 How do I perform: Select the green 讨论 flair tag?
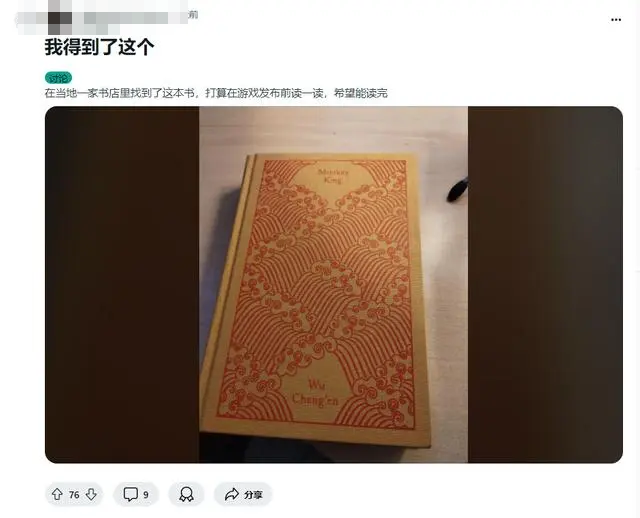pos(58,78)
